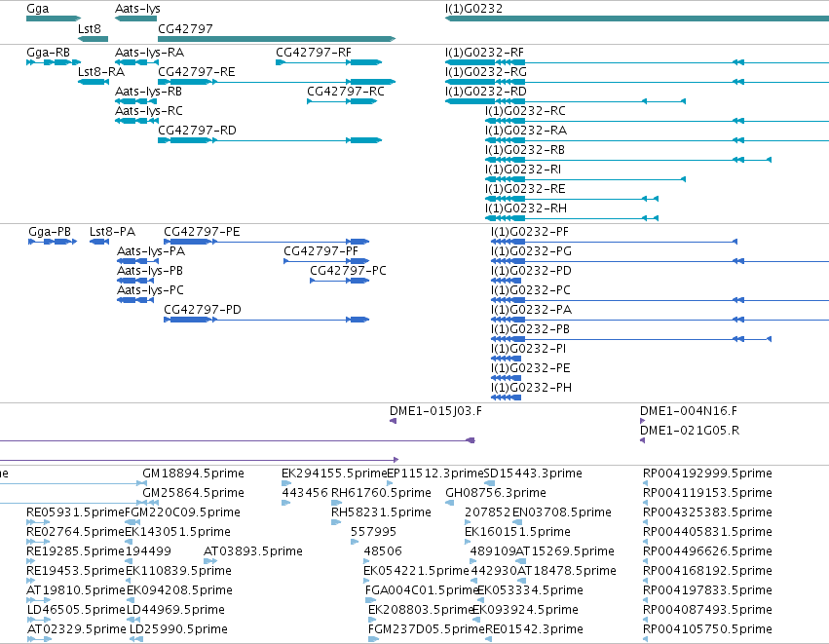829x644 pixels.
Task: Click transcript CG42797-RF label
Action: (x=314, y=53)
